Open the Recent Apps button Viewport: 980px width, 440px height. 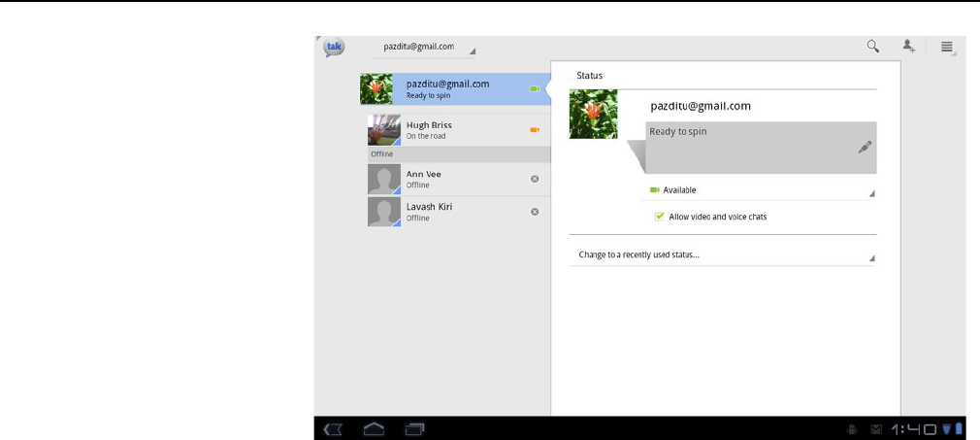(414, 429)
